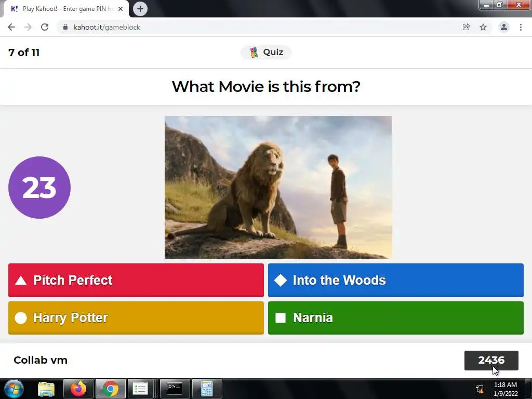Click the network tray icon
This screenshot has height=399, width=532.
pos(480,389)
